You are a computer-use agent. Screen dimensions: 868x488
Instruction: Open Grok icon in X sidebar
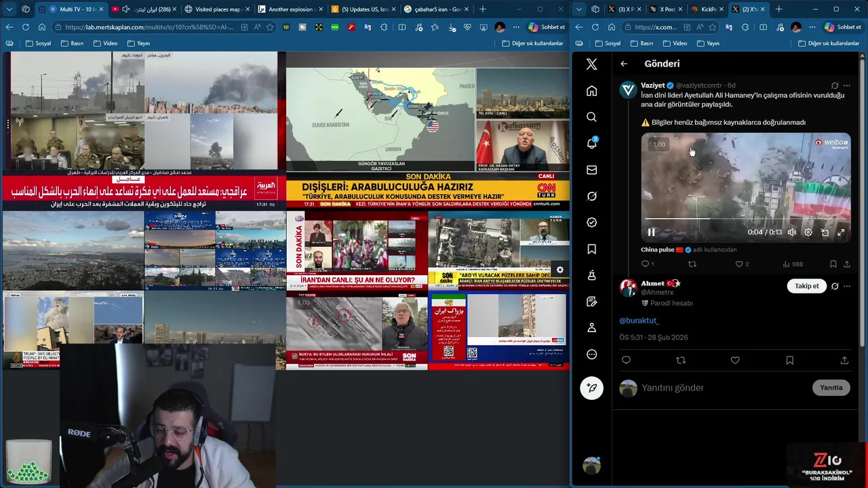point(591,196)
